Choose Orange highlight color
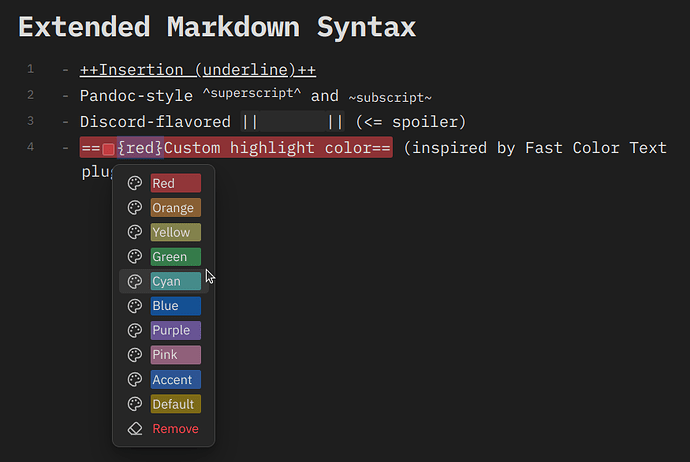Image resolution: width=690 pixels, height=462 pixels. 176,208
